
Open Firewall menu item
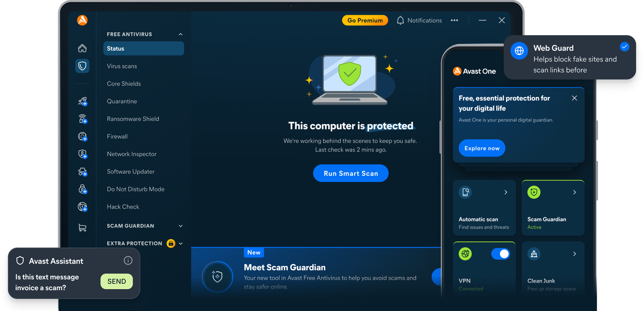[117, 136]
